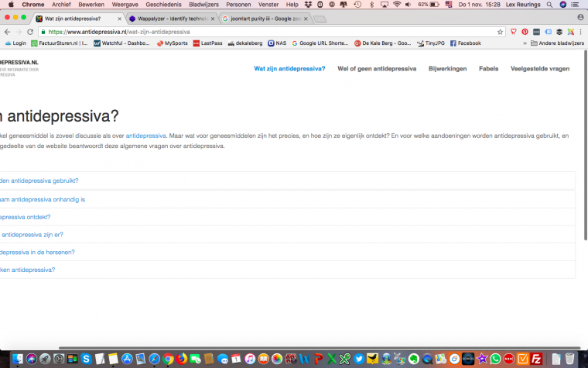
Task: Click the stacked layers extension icon
Action: (559, 32)
